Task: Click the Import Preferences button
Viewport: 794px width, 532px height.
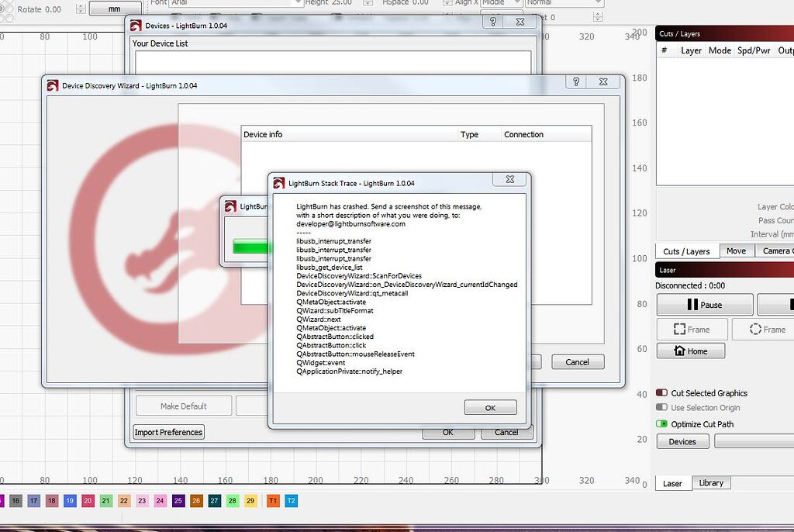Action: (x=167, y=432)
